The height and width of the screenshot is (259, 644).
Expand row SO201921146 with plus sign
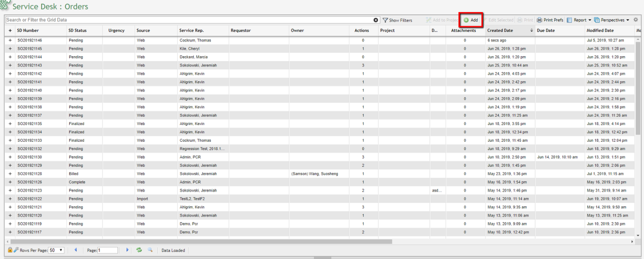[10, 41]
